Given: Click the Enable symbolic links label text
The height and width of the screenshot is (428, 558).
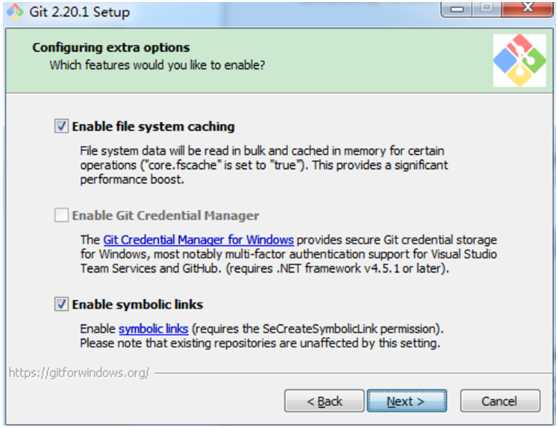Looking at the screenshot, I should [137, 304].
